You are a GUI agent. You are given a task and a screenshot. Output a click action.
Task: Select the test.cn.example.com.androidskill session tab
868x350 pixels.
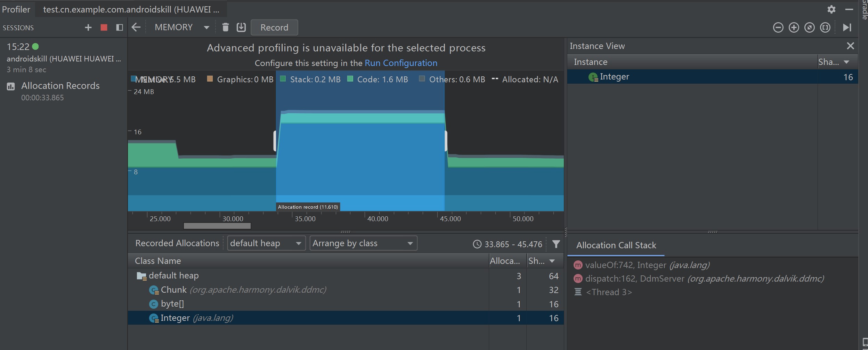click(131, 9)
